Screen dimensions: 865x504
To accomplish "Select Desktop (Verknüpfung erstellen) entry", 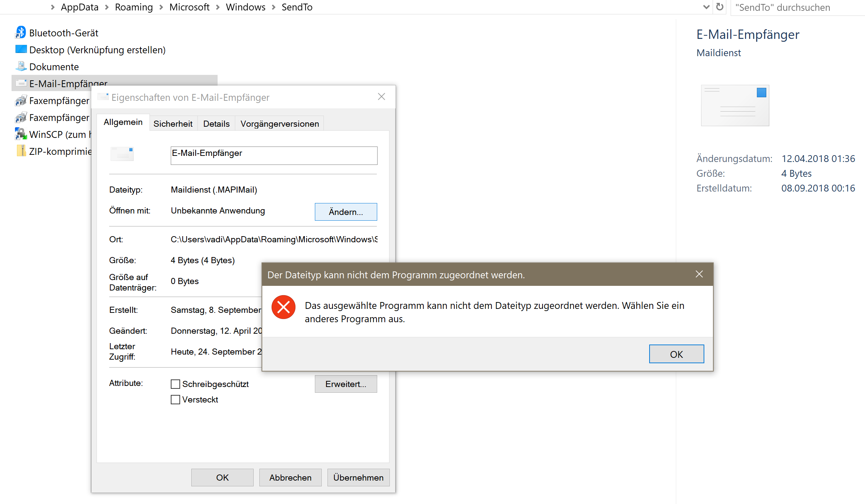I will (x=97, y=50).
